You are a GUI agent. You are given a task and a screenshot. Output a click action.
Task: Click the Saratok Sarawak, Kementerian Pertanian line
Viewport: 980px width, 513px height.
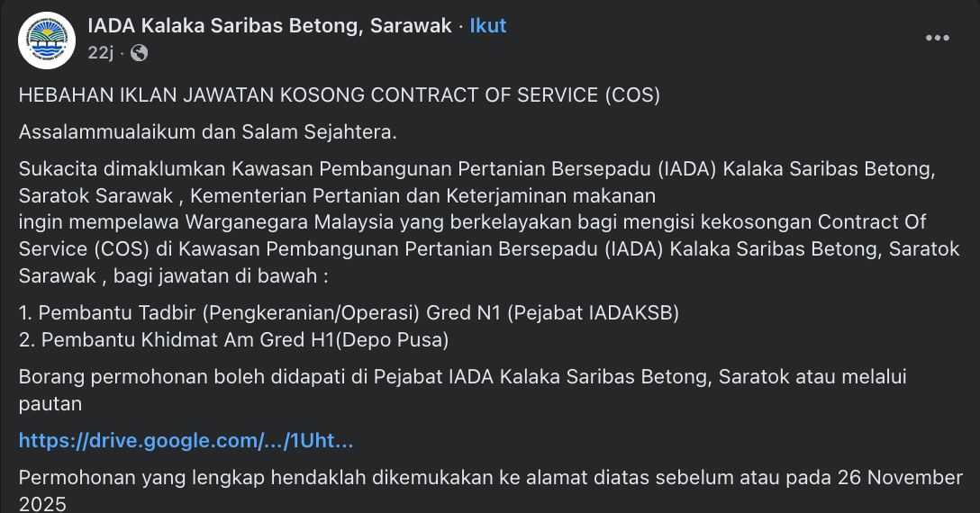click(338, 195)
